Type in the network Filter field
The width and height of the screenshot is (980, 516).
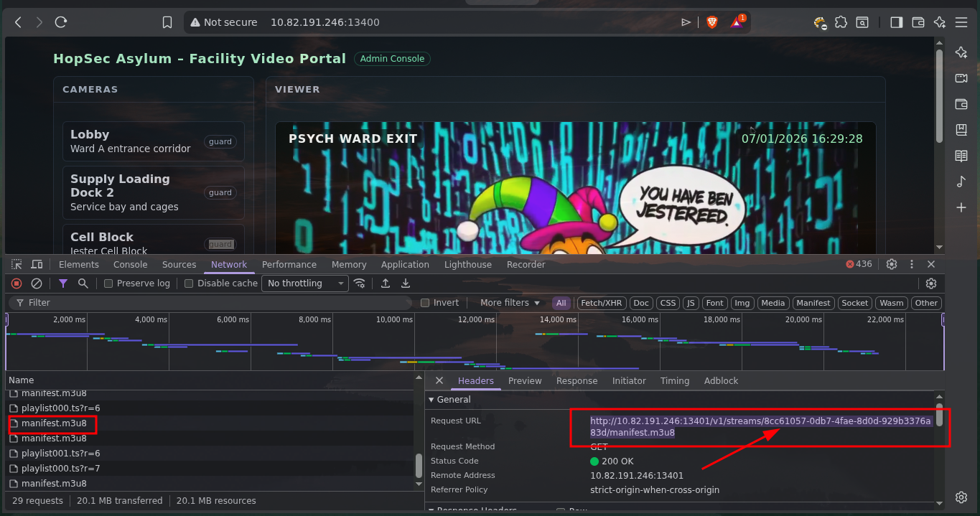(215, 303)
